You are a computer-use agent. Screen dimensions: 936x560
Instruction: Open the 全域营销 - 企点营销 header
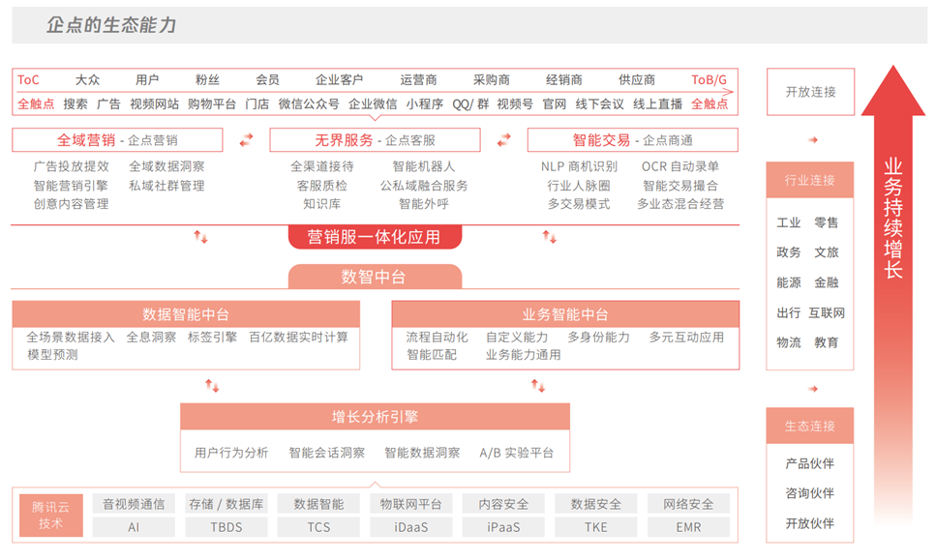click(x=117, y=140)
